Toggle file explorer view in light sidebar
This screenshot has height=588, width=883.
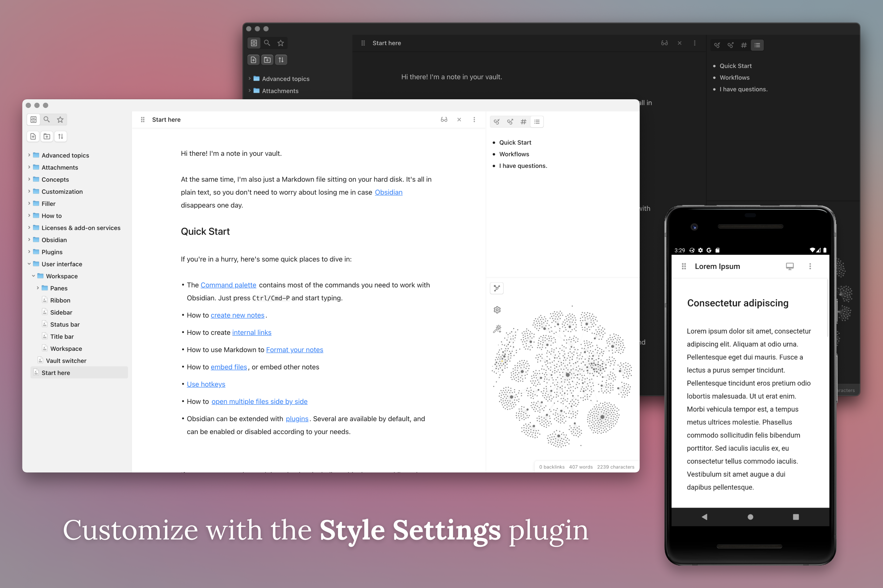tap(34, 120)
